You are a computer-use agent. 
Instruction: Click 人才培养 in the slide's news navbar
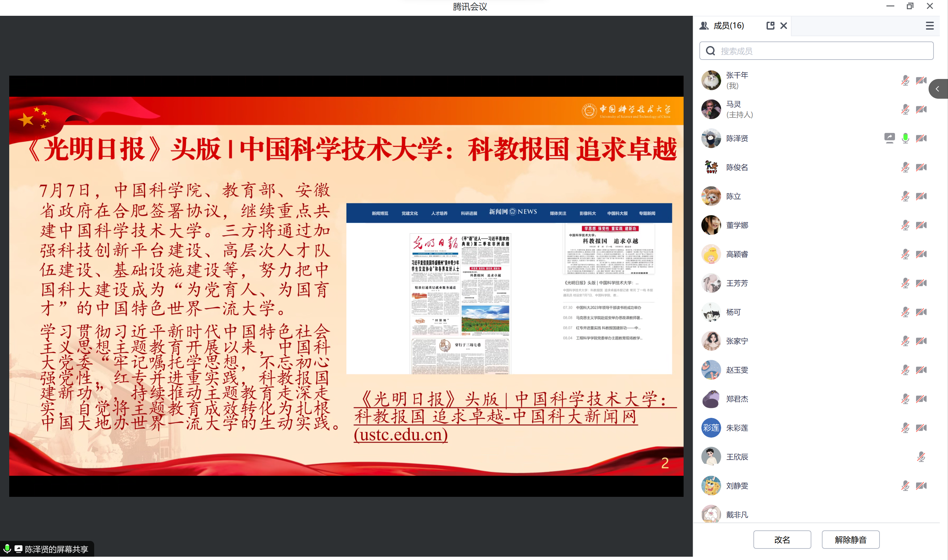pos(439,214)
